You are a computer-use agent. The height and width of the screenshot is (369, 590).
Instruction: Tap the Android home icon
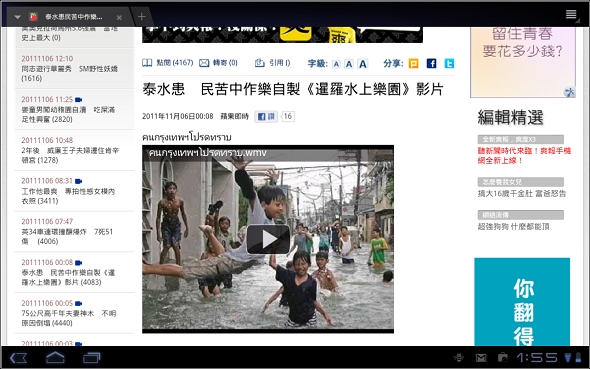(x=55, y=357)
